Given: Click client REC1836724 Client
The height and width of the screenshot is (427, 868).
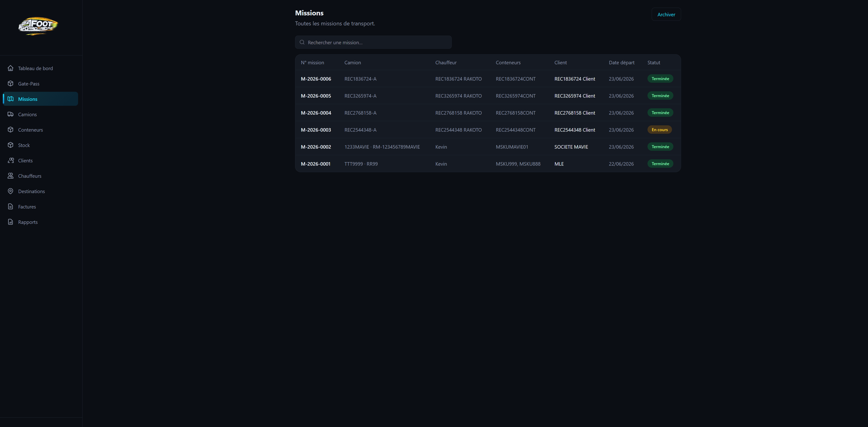Looking at the screenshot, I should click(x=575, y=79).
